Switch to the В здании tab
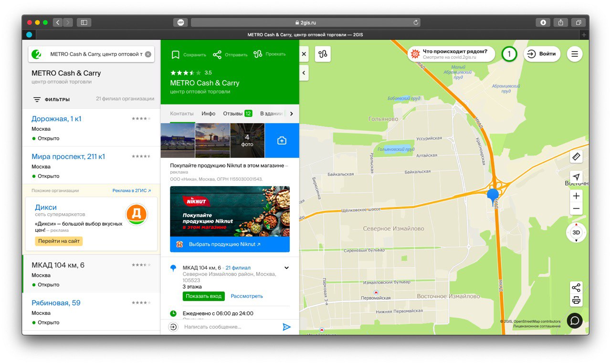Image resolution: width=611 pixels, height=364 pixels. tap(272, 114)
